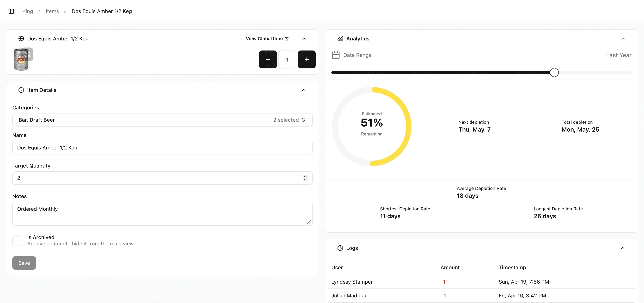Click the globe icon beside item title
The height and width of the screenshot is (303, 644).
click(21, 39)
